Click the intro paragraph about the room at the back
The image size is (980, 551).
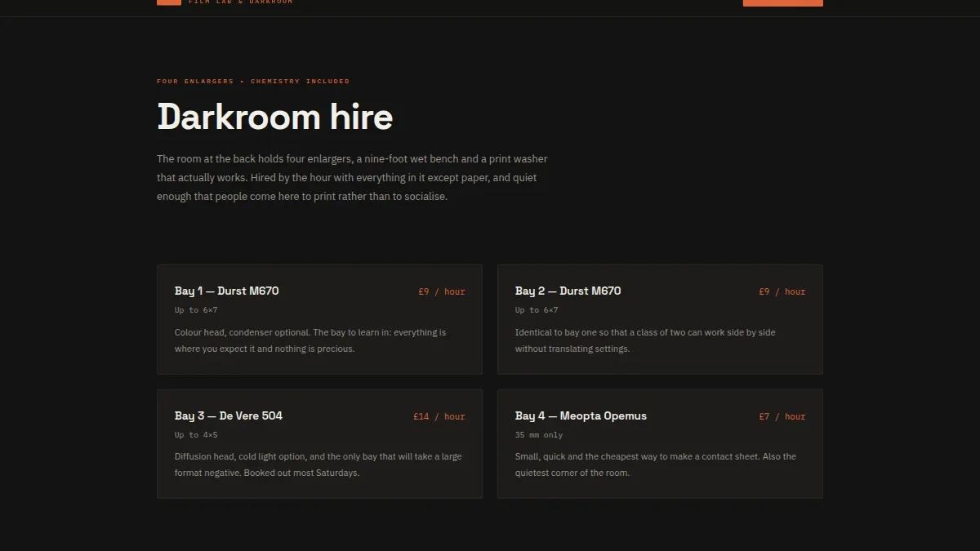pos(352,177)
